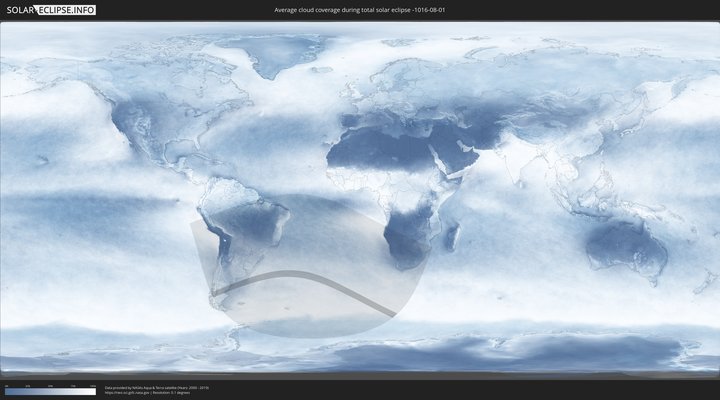Screen dimensions: 720x400
Task: Click the left end of the color legend
Action: click(6, 392)
